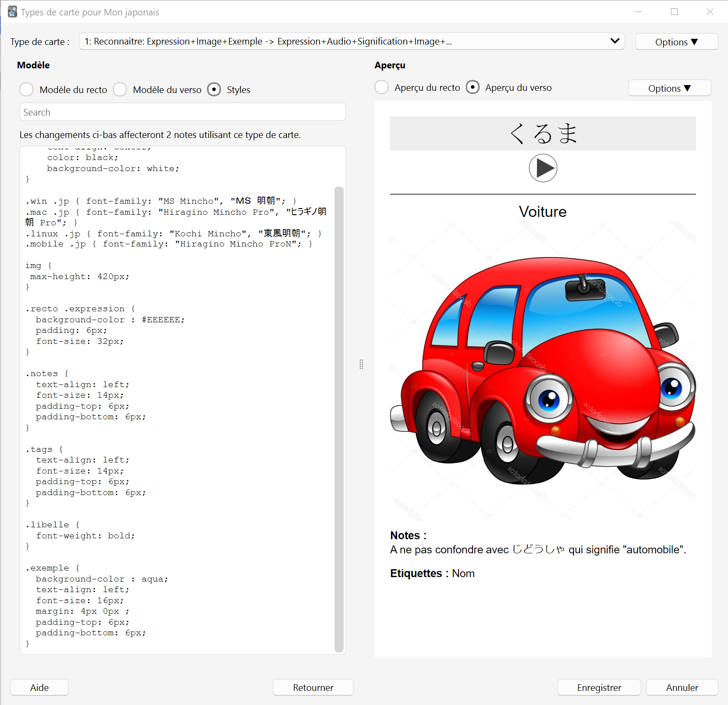The width and height of the screenshot is (728, 705).
Task: Maximize the Types de carte window
Action: click(674, 12)
